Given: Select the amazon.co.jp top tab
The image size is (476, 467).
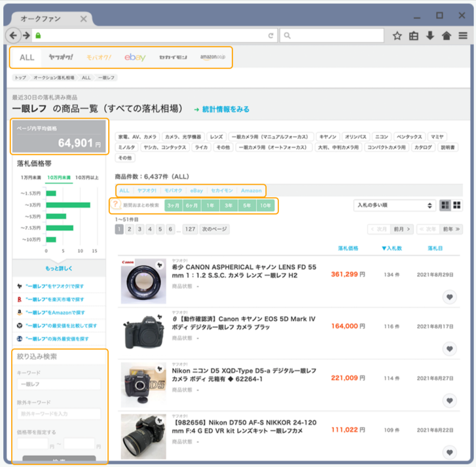Looking at the screenshot, I should coord(212,58).
